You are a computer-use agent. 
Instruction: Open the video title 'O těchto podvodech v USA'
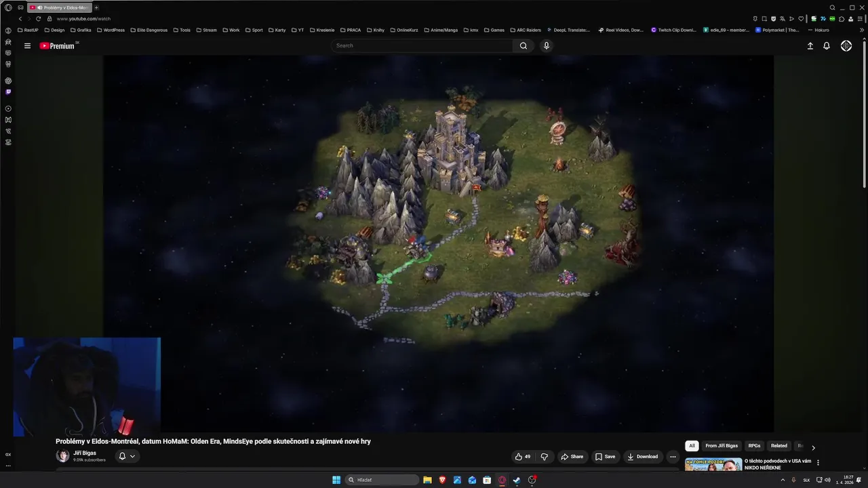coord(778,464)
